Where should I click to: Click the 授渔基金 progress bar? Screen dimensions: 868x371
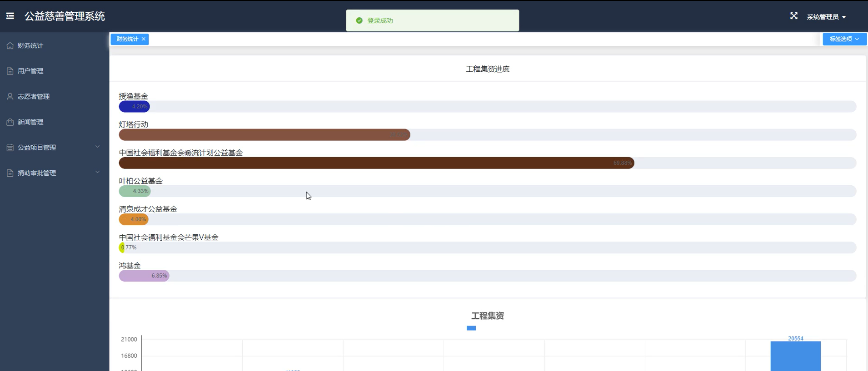(x=488, y=107)
